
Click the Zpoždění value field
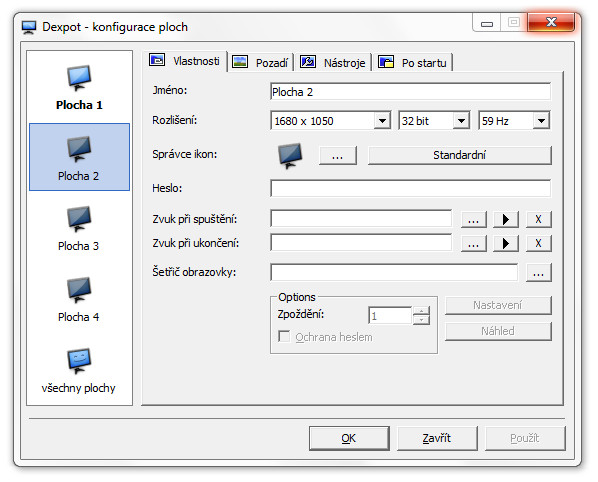point(390,316)
